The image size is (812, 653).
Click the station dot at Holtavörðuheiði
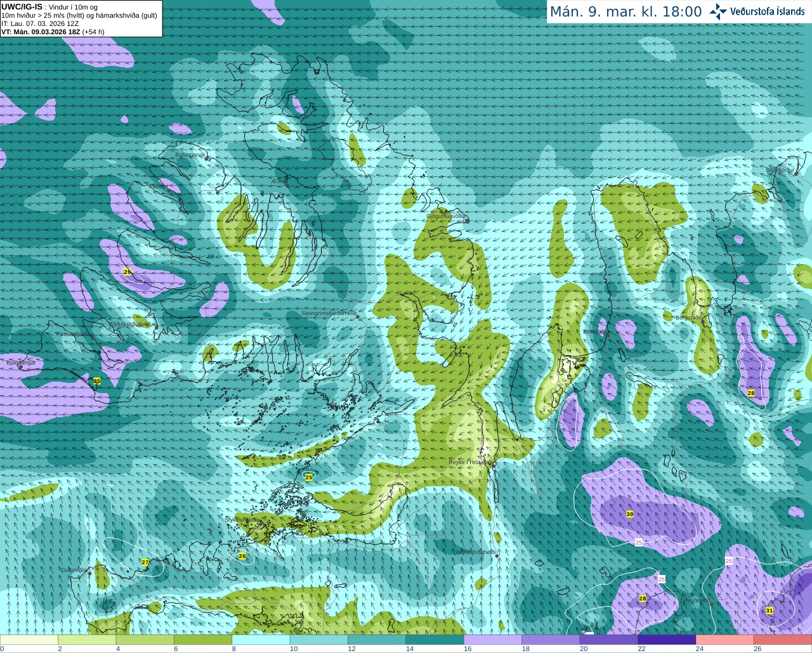[497, 556]
